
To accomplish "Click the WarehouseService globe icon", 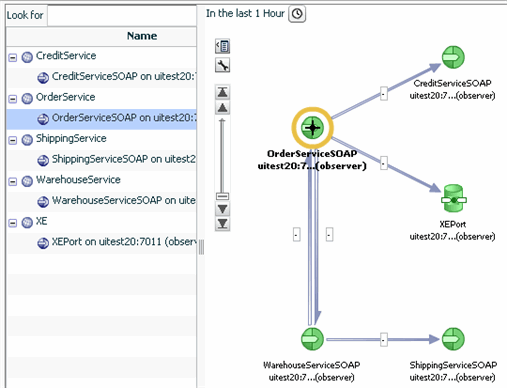I will point(27,181).
